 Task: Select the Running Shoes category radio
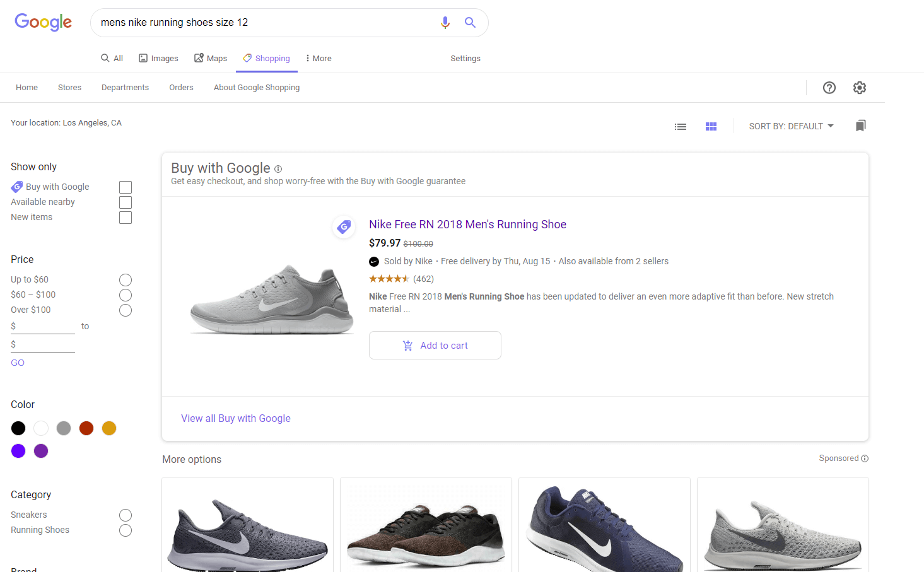pyautogui.click(x=126, y=530)
